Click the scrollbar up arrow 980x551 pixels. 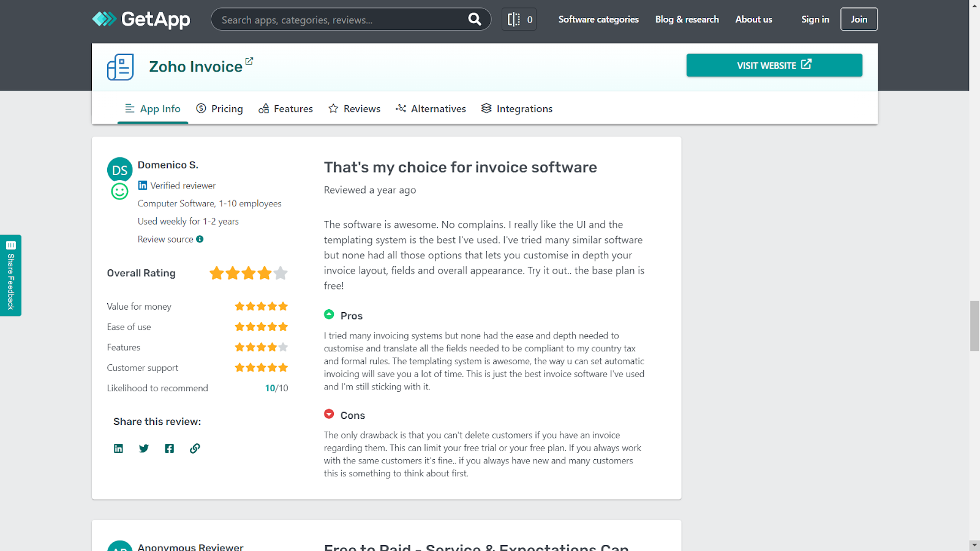pos(974,5)
